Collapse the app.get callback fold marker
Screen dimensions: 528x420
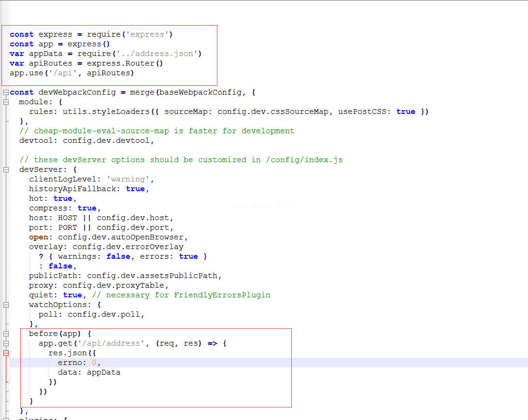6,344
